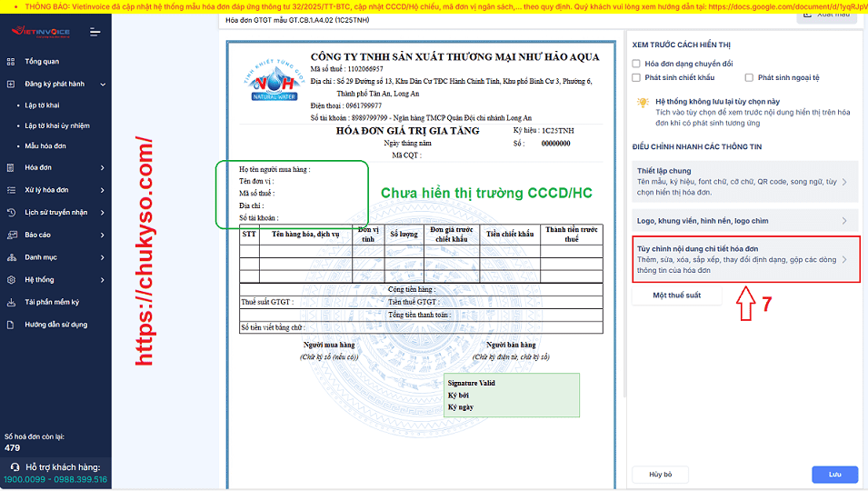
Task: Click the VietInvoice logo
Action: pyautogui.click(x=41, y=32)
